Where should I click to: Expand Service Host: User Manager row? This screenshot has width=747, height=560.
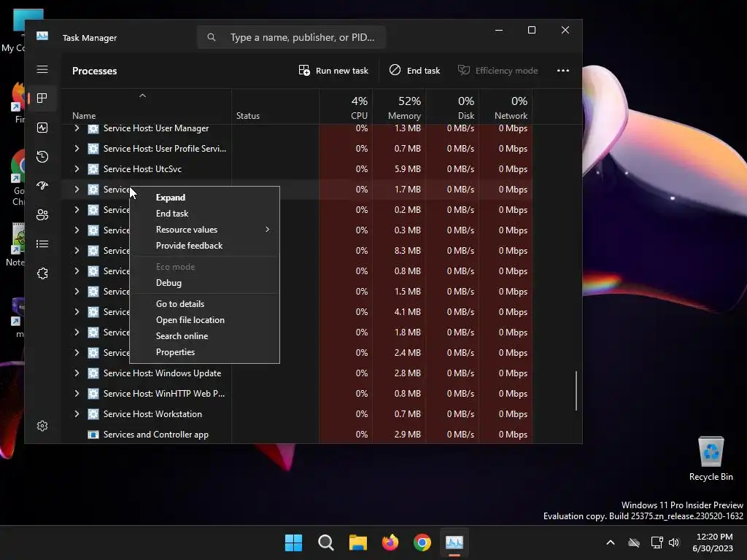(77, 128)
